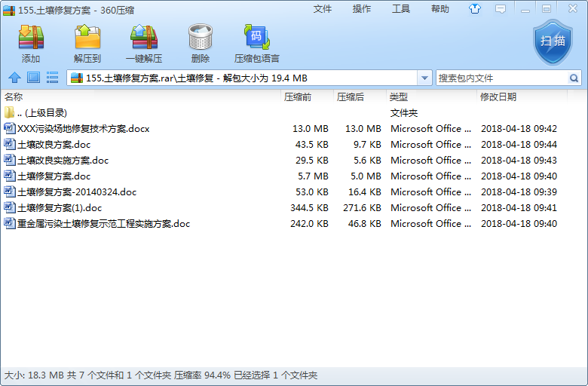Switch to list detail view mode
The width and height of the screenshot is (588, 386).
pyautogui.click(x=52, y=78)
